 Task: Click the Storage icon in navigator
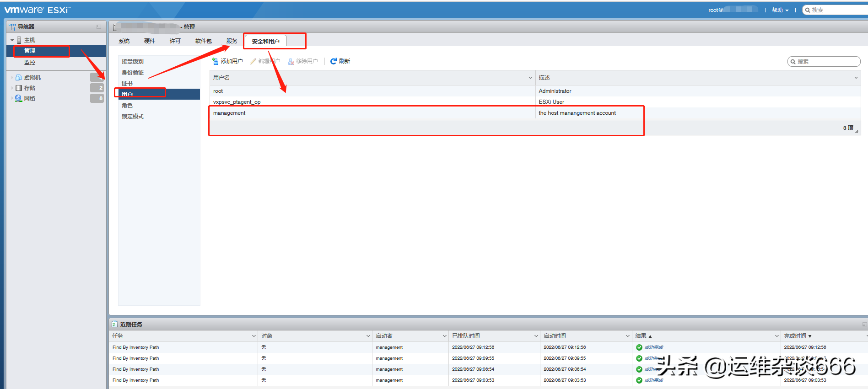pyautogui.click(x=19, y=88)
